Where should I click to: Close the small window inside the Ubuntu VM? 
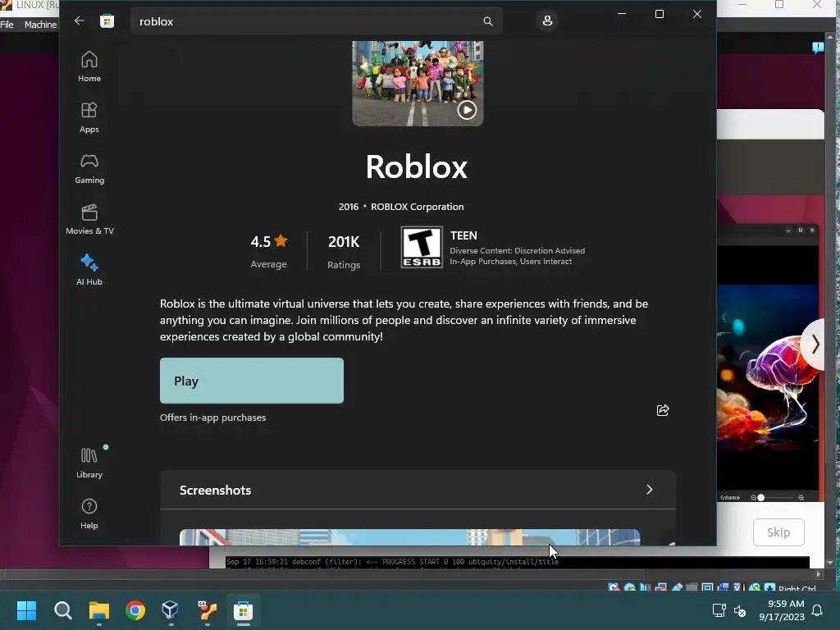tap(812, 230)
